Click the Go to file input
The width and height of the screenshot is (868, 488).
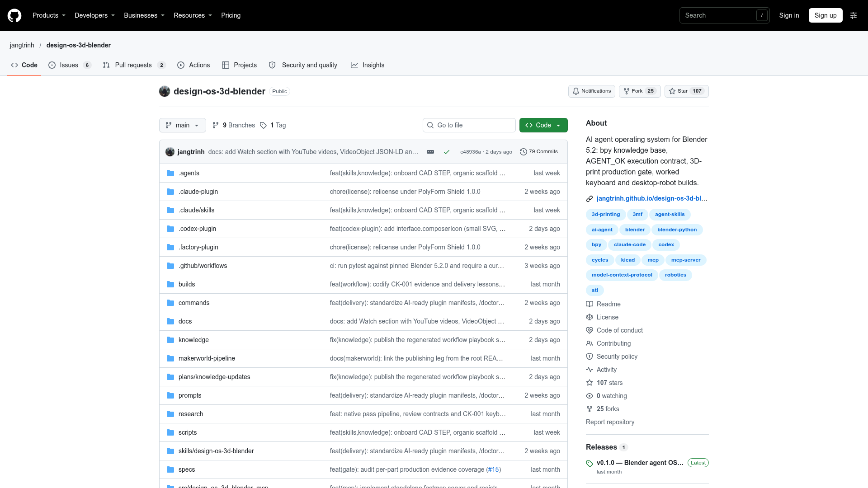coord(469,125)
